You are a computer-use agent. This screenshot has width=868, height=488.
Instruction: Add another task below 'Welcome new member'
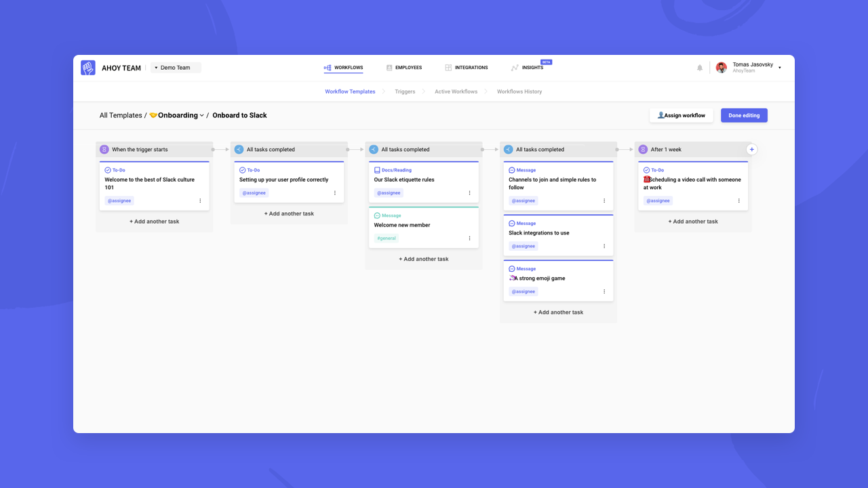[x=424, y=259]
